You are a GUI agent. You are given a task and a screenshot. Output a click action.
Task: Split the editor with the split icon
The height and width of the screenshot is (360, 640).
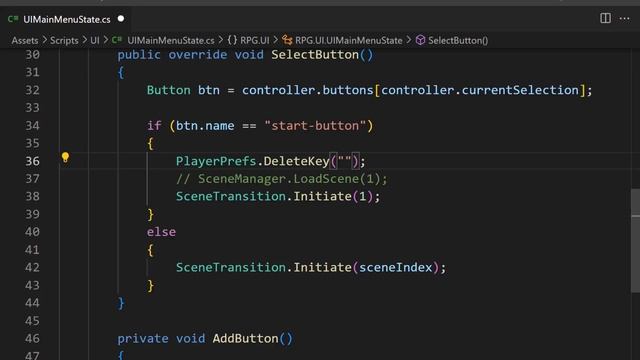(605, 18)
